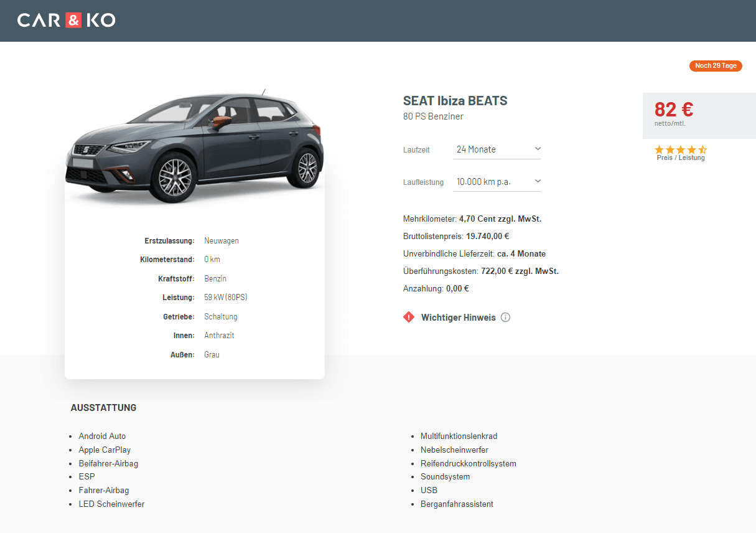756x533 pixels.
Task: Click the Preis / Leistung label
Action: [681, 158]
